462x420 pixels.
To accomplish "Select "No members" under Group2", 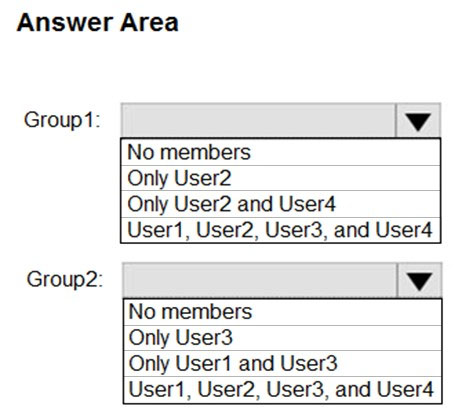I will click(x=282, y=312).
